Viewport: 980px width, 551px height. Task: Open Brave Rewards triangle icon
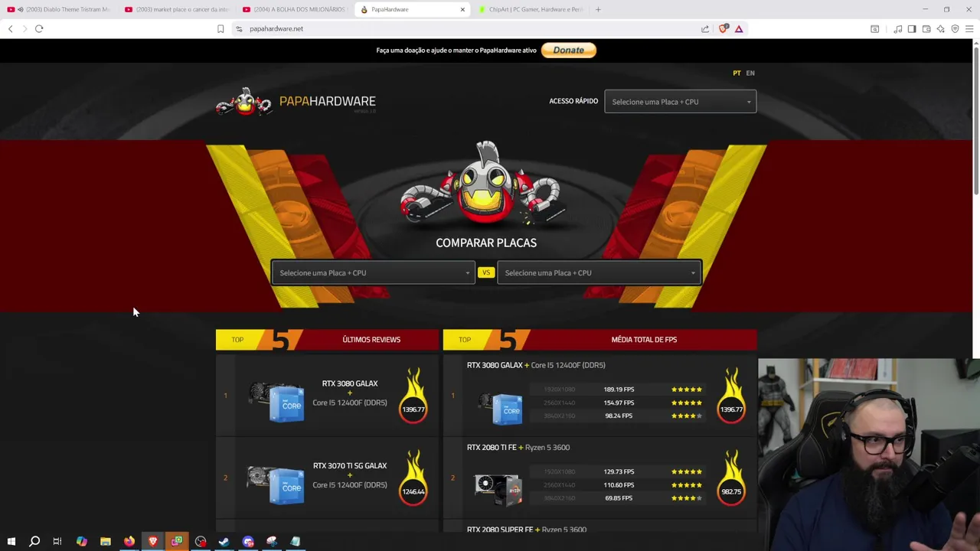pyautogui.click(x=739, y=28)
